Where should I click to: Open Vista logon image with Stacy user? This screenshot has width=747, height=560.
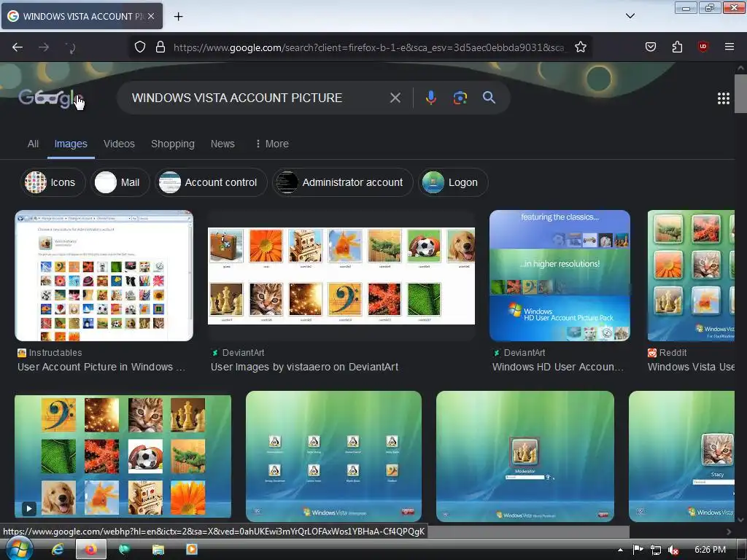tap(682, 456)
